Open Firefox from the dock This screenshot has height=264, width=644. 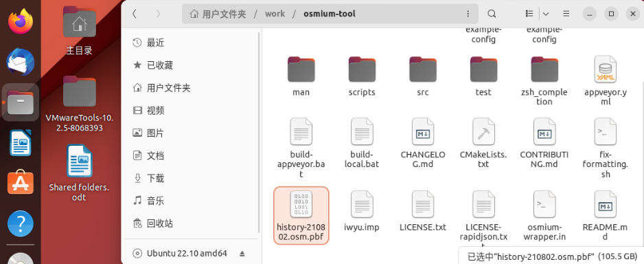tap(20, 21)
